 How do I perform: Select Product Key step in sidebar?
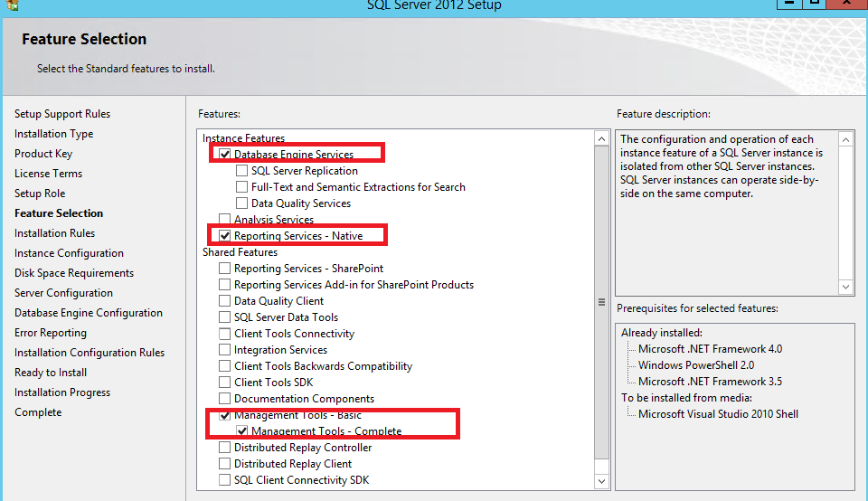click(x=43, y=154)
